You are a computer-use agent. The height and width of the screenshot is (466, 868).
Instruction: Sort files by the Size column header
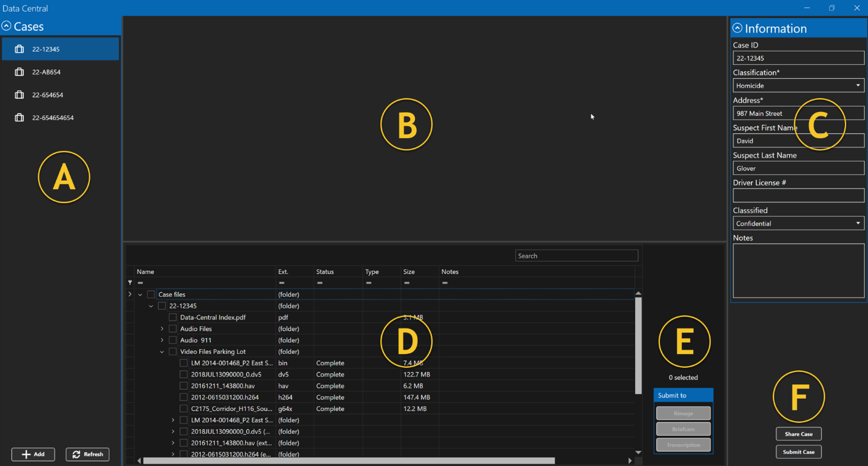tap(420, 272)
